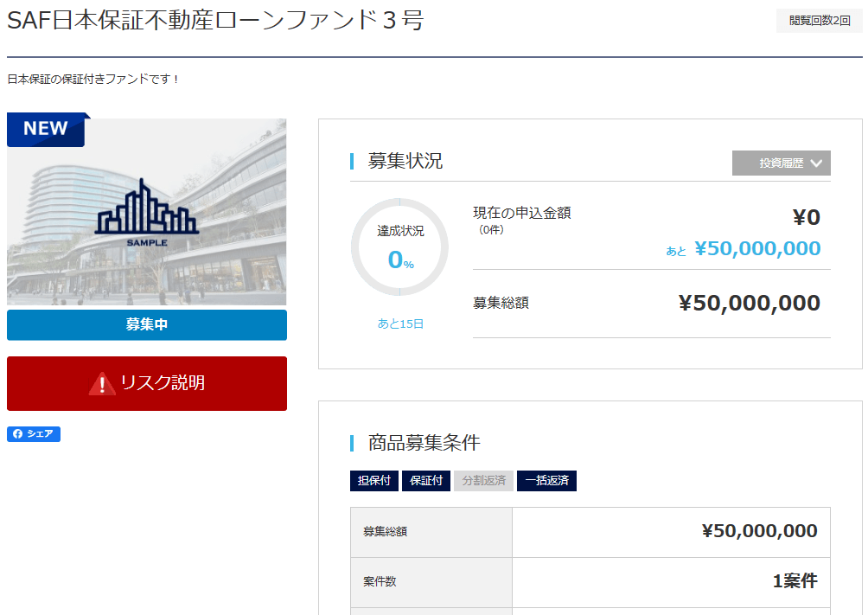Expand the 投資履歴 dropdown
Image resolution: width=868 pixels, height=615 pixels.
(781, 163)
